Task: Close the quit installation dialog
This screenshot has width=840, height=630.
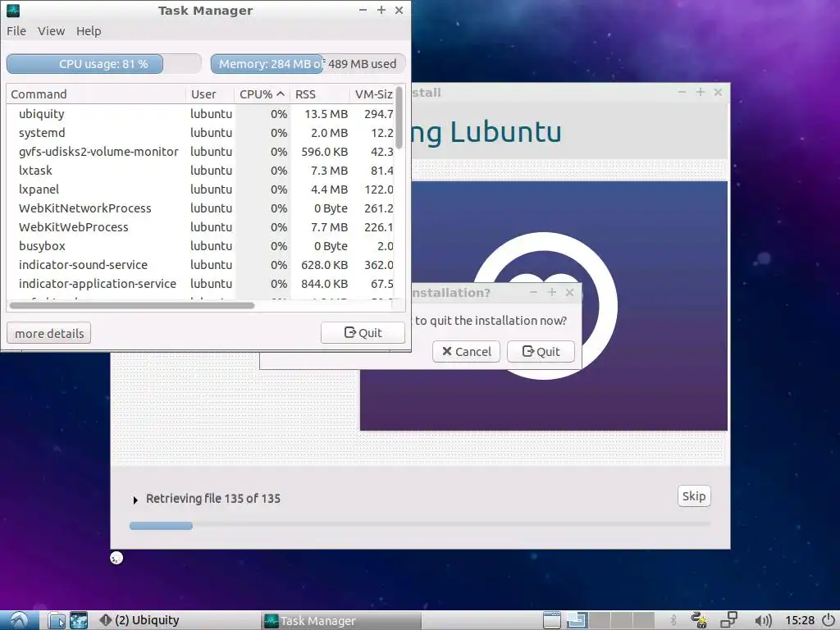Action: [x=569, y=293]
